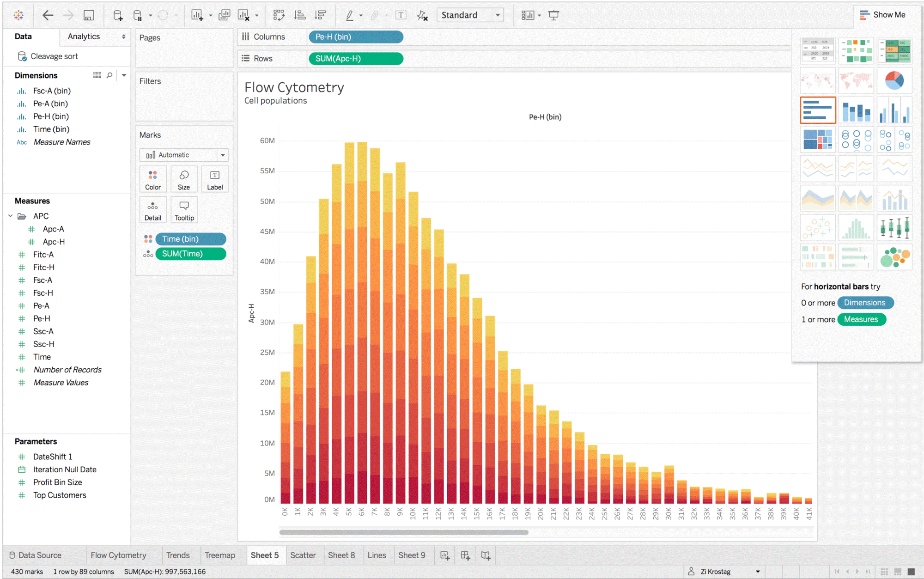Click the Swap rows and columns icon
Image resolution: width=924 pixels, height=579 pixels.
point(279,15)
